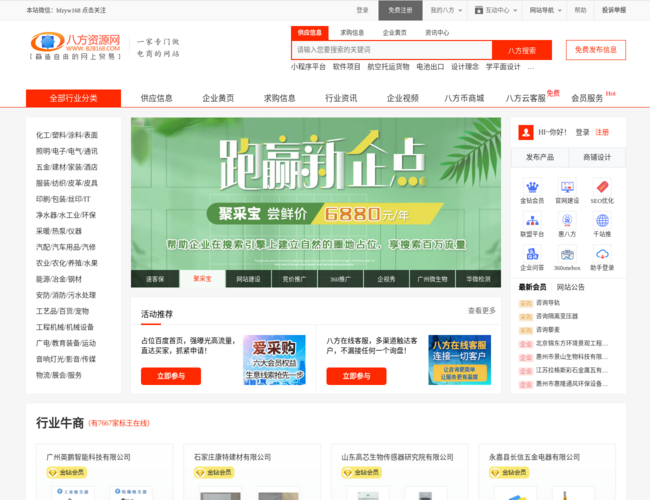
Task: Click 注册 link beside HI~你好
Action: (x=602, y=132)
